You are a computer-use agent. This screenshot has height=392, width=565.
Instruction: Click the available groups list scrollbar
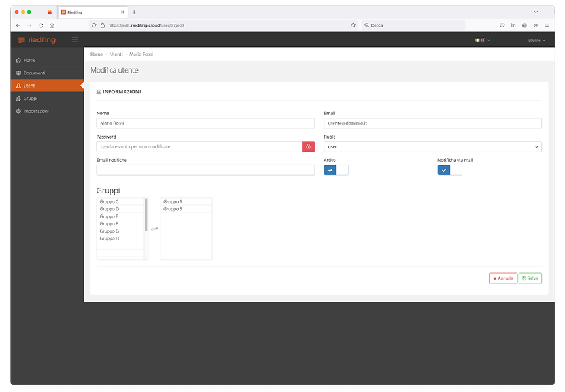(x=146, y=216)
